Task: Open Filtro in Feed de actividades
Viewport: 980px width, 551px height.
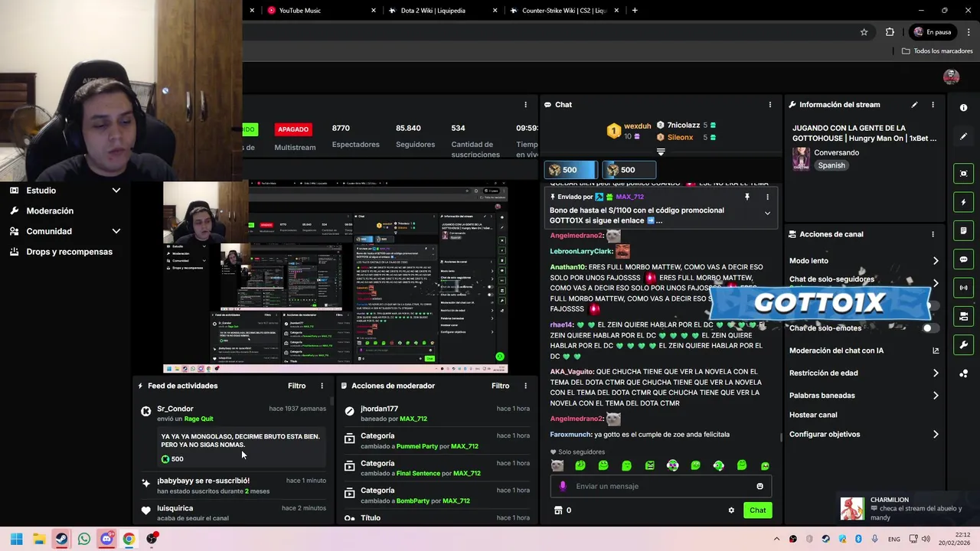Action: pos(296,386)
